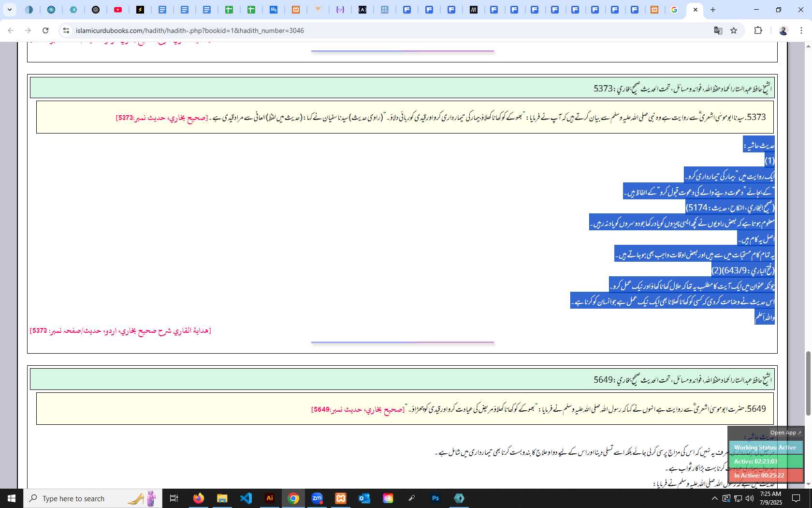Screen dimensions: 812x508
Task: Open a new browser tab
Action: [713, 10]
